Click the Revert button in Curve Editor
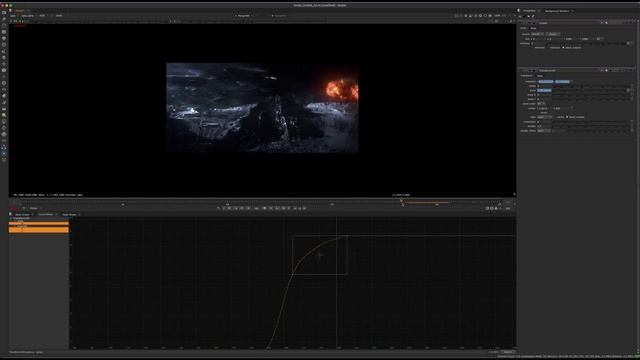The width and height of the screenshot is (640, 360). click(x=508, y=352)
